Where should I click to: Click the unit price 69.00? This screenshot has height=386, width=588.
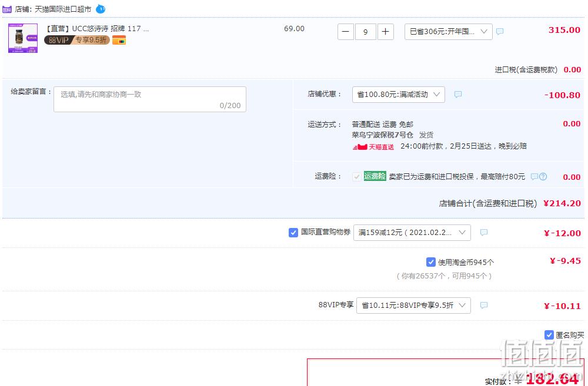point(295,28)
